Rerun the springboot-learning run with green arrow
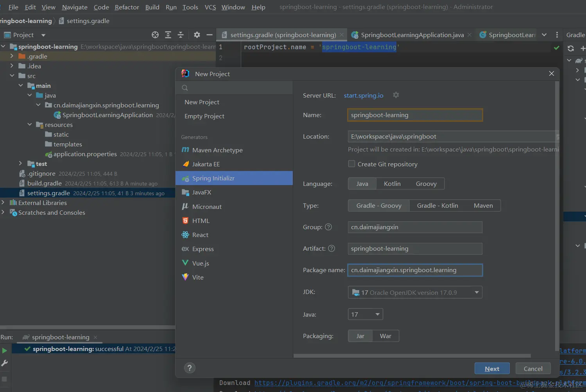586x392 pixels. 5,351
